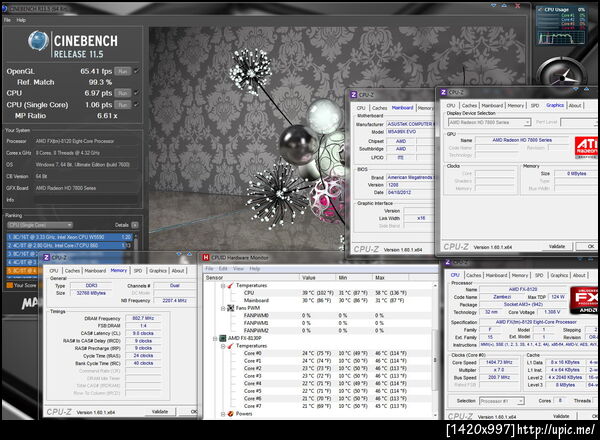Viewport: 600px width, 440px height.
Task: Click the Z icon in the CPU-Z Mainboard window title
Action: click(x=354, y=95)
